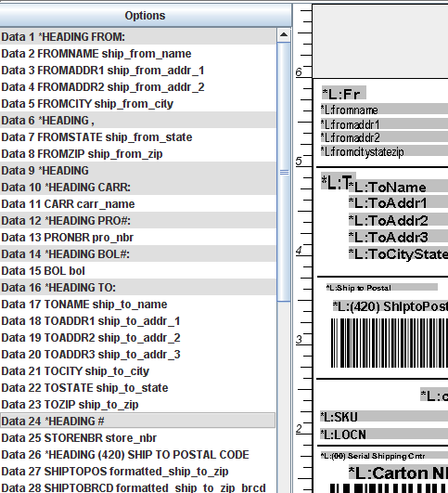Viewport: 448px width, 493px height.
Task: Click the *L:Ship to Postal field
Action: tap(382, 288)
